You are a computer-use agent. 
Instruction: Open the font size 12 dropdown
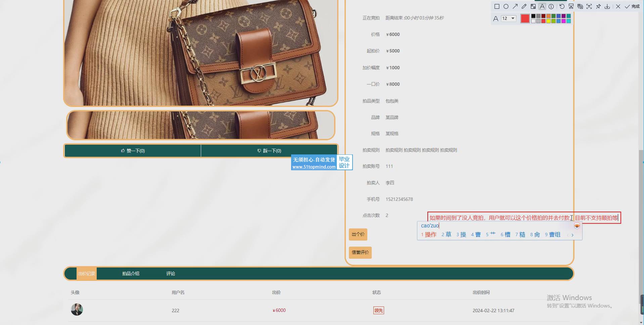coord(509,18)
